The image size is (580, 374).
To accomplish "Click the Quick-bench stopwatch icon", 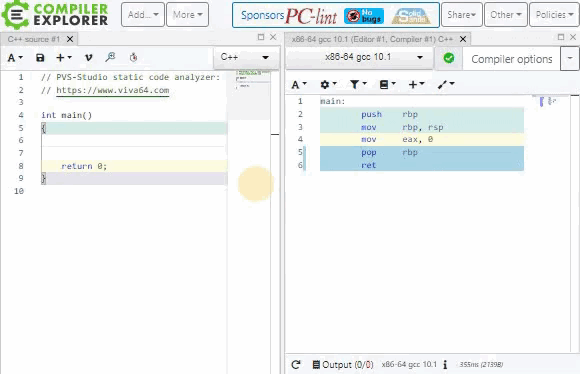I will click(x=134, y=57).
